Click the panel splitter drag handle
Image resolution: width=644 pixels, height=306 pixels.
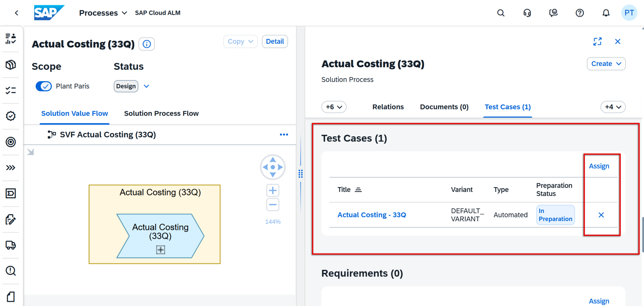click(300, 174)
